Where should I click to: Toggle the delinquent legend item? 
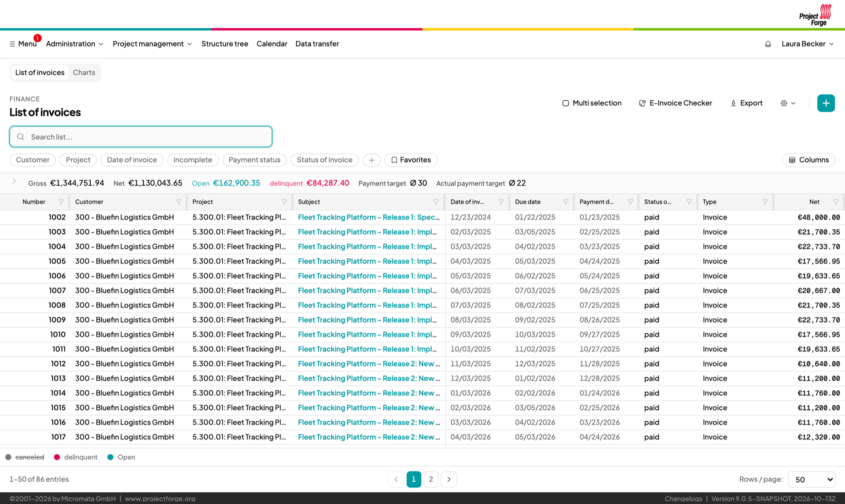[75, 457]
